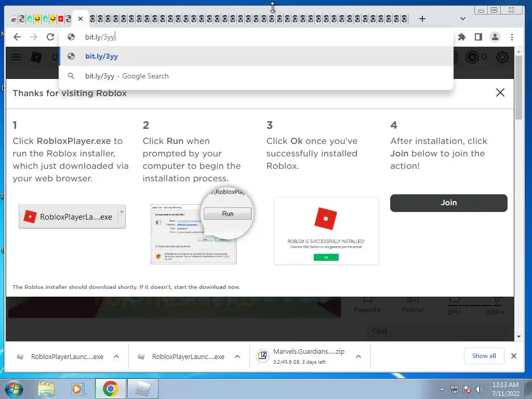
Task: Select the bit.ly/3yy Google Search suggestion
Action: point(256,76)
